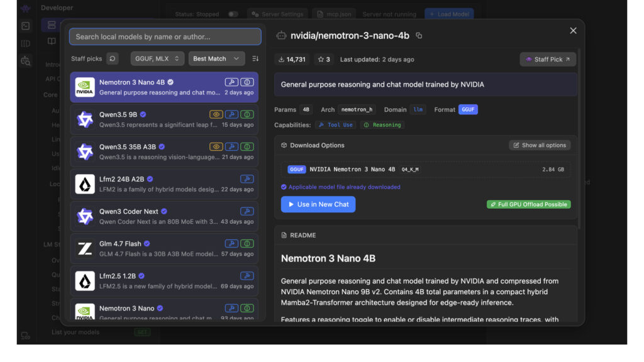The image size is (644, 362).
Task: Click the vision eye badge on Qwen3.5 9B
Action: click(x=216, y=114)
